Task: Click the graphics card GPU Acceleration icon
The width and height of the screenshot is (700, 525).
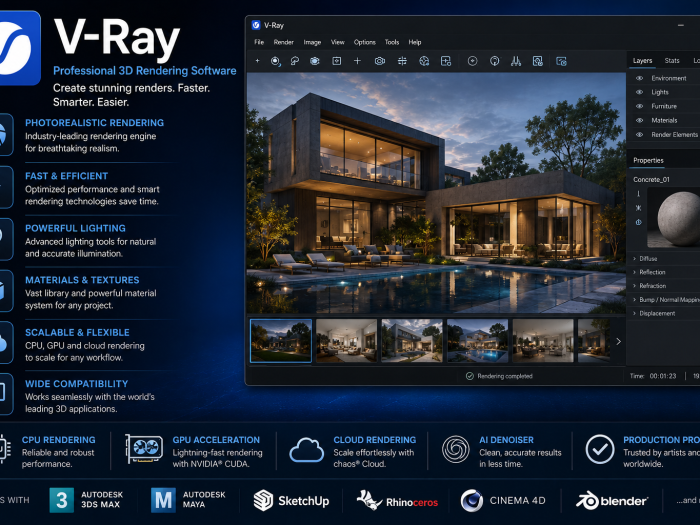Action: click(x=144, y=448)
